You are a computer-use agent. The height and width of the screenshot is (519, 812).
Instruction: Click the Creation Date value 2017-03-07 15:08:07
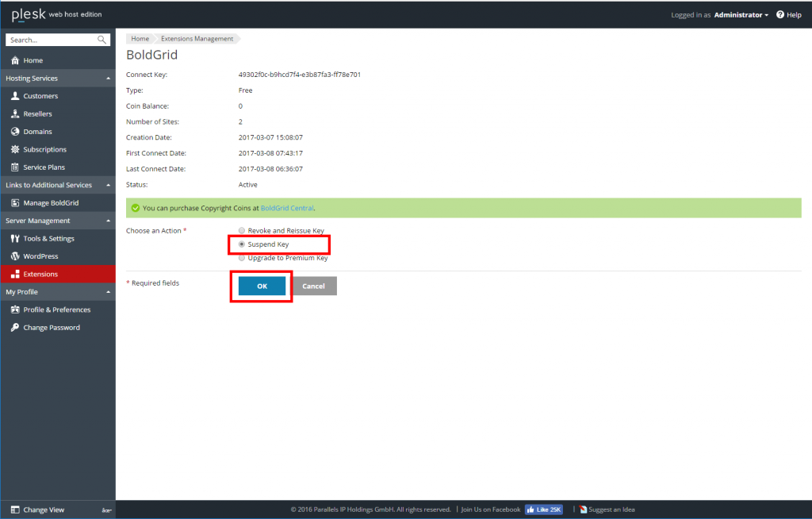(x=270, y=137)
